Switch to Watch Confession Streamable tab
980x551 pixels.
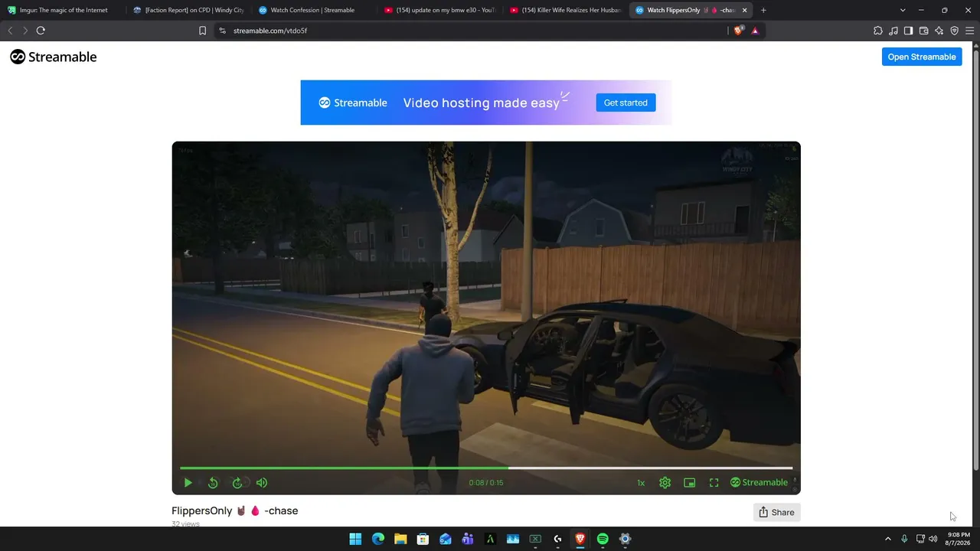pyautogui.click(x=312, y=10)
